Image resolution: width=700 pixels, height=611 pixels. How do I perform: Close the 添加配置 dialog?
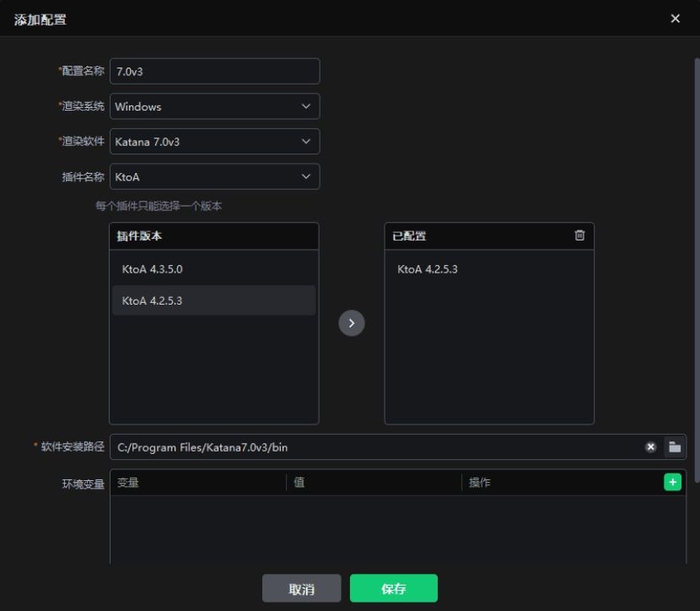point(675,19)
